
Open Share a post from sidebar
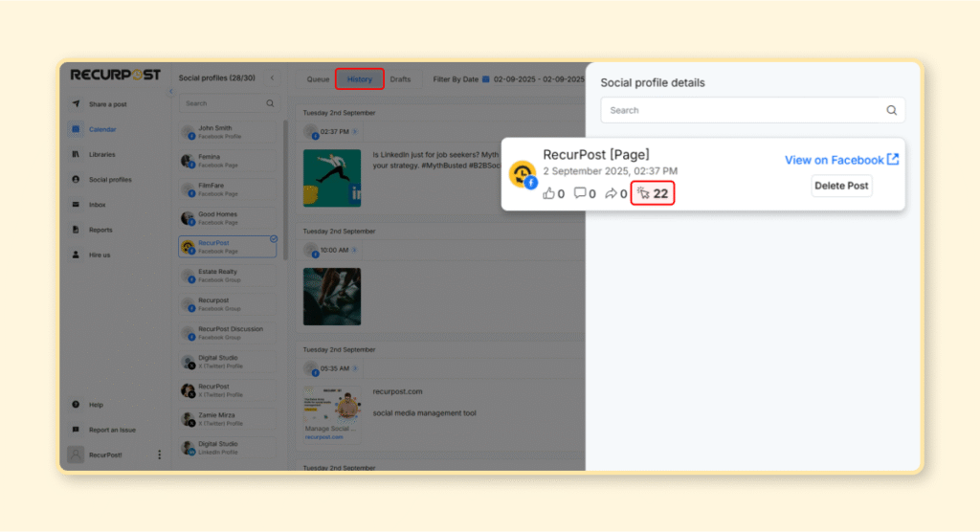107,104
